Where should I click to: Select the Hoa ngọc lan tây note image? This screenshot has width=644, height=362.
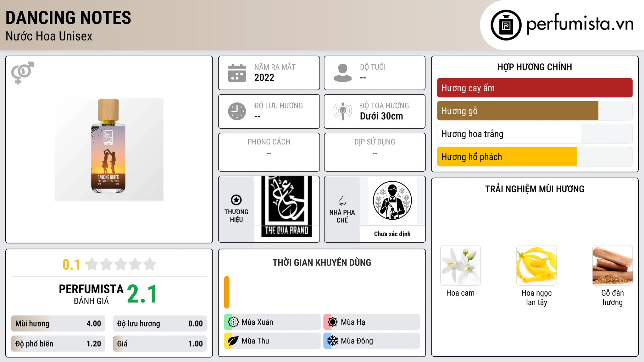coord(536,265)
